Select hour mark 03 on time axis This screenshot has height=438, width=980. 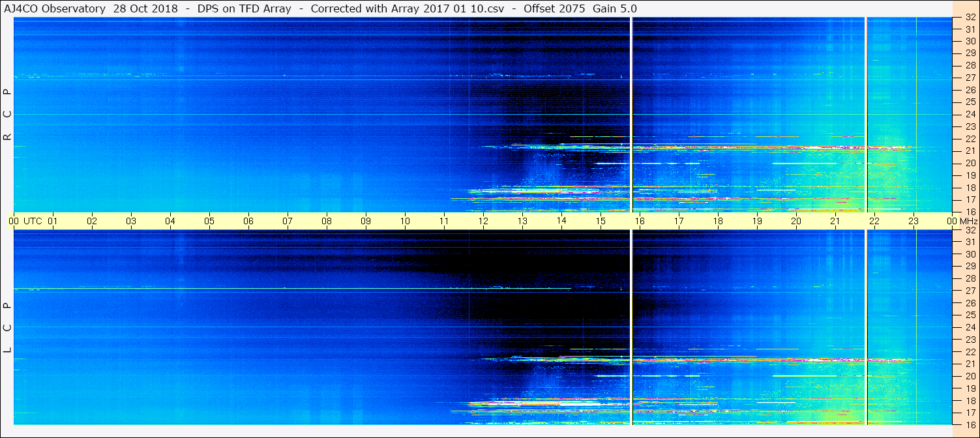click(131, 221)
